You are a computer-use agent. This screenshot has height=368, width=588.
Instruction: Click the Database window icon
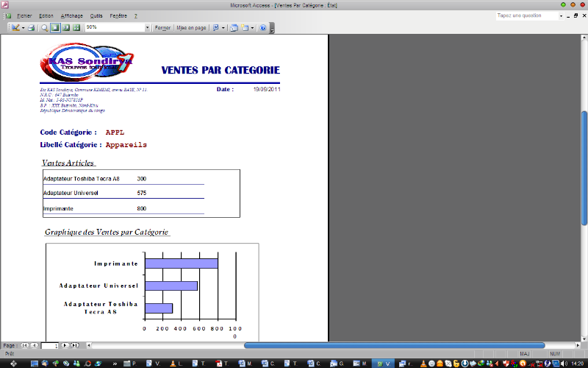point(234,27)
